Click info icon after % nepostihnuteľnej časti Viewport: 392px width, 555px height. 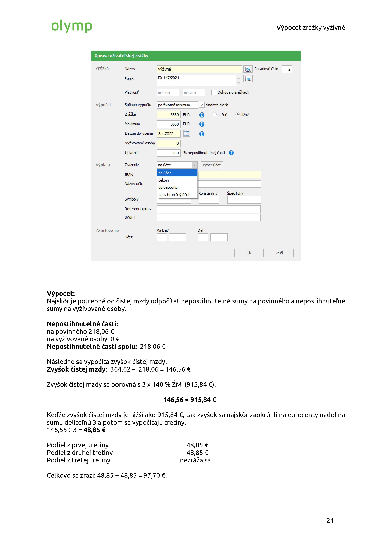pos(231,153)
